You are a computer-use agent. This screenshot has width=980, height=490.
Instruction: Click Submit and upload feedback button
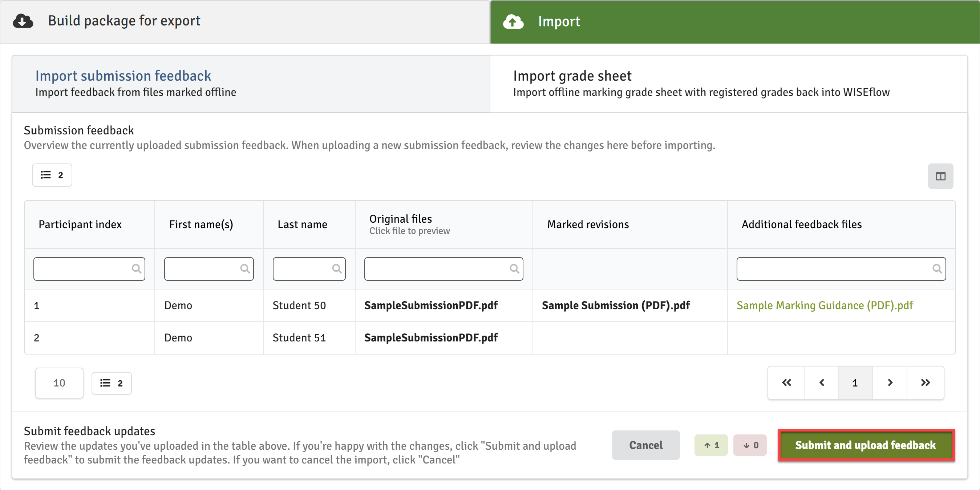pos(866,445)
